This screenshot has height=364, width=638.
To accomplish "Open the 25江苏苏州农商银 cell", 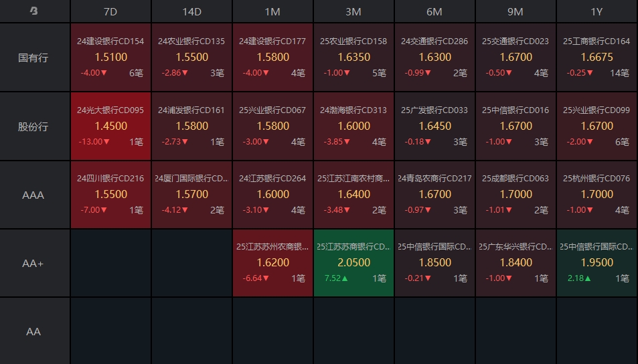I will [272, 263].
